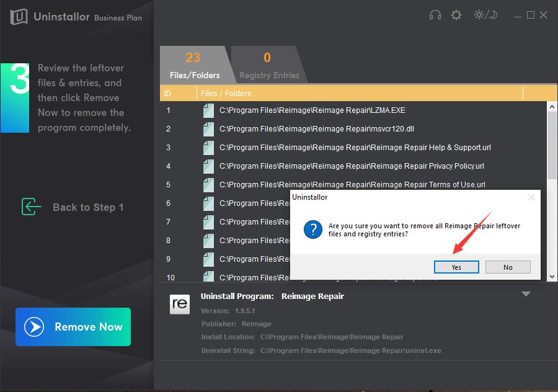Collapse the program details panel arrow
Viewport: 558px width, 392px height.
pyautogui.click(x=526, y=294)
